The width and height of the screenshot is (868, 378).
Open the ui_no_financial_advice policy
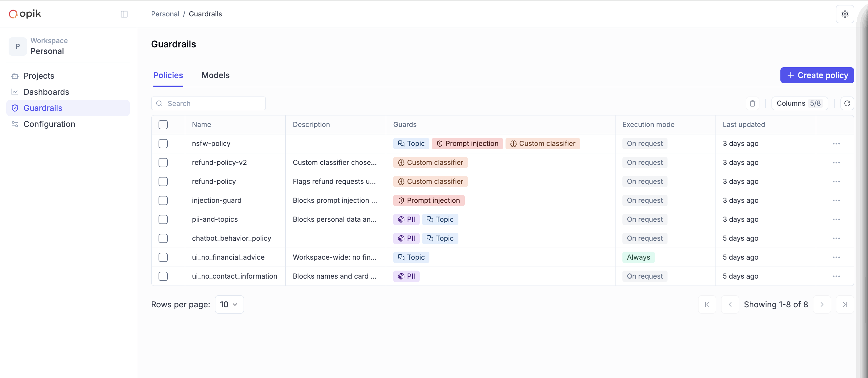(x=228, y=257)
